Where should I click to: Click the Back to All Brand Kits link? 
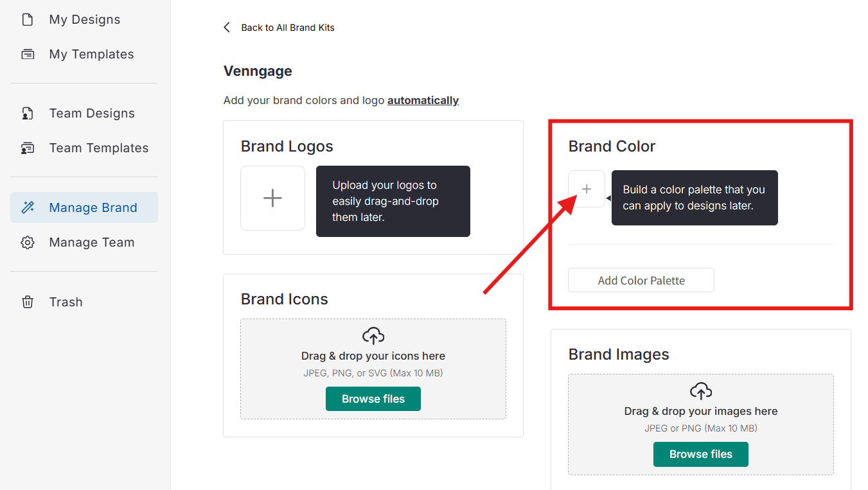point(287,28)
